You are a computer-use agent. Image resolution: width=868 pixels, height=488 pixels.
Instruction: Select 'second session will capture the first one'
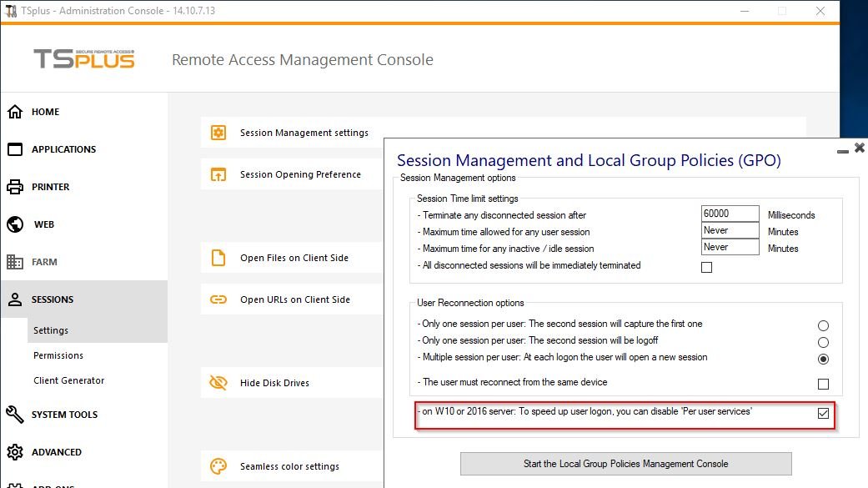(823, 325)
